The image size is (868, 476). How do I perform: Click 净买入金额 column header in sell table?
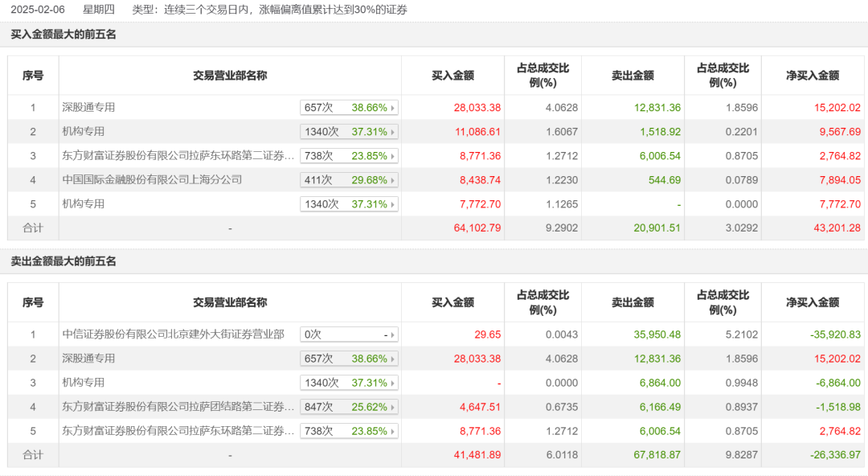(812, 302)
